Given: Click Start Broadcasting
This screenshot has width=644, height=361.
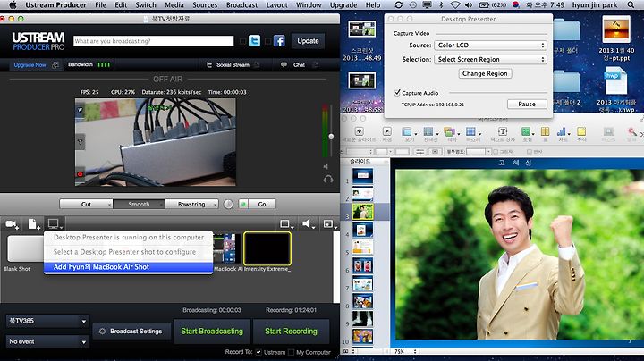Looking at the screenshot, I should [212, 331].
